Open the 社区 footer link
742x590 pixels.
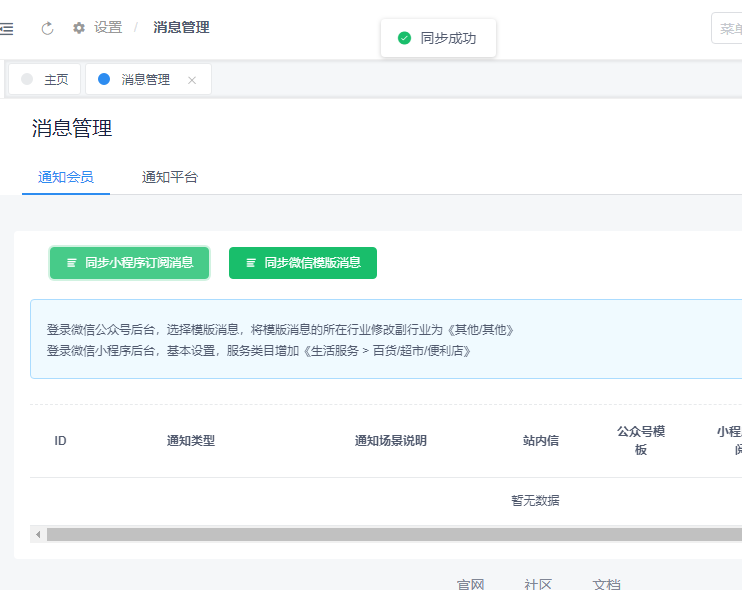[538, 584]
